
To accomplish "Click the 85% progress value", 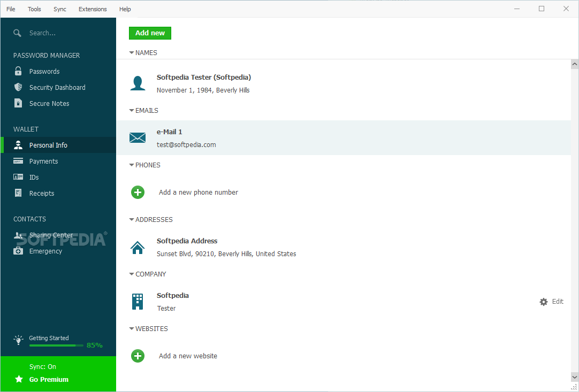I will pyautogui.click(x=95, y=345).
